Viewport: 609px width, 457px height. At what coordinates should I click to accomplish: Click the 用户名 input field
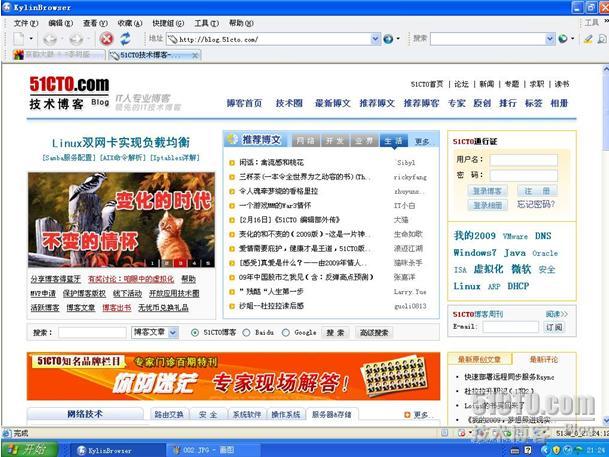(x=523, y=160)
